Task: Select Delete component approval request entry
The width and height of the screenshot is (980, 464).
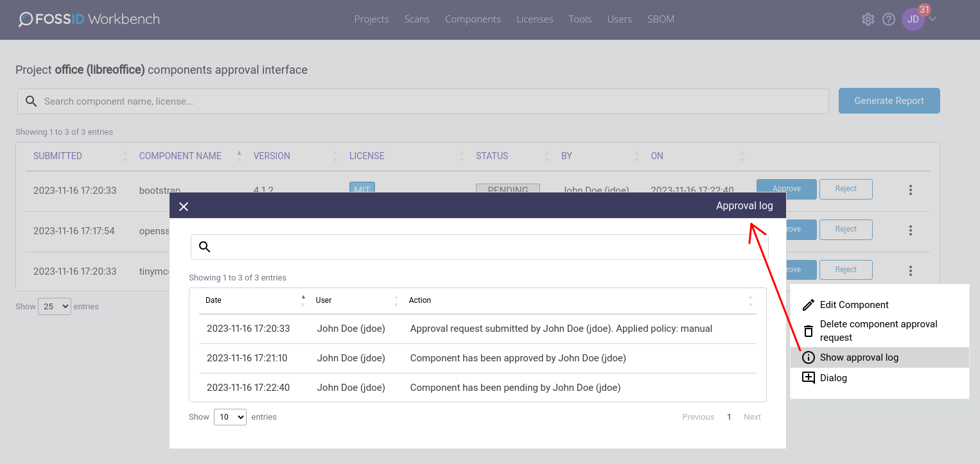Action: (x=879, y=331)
